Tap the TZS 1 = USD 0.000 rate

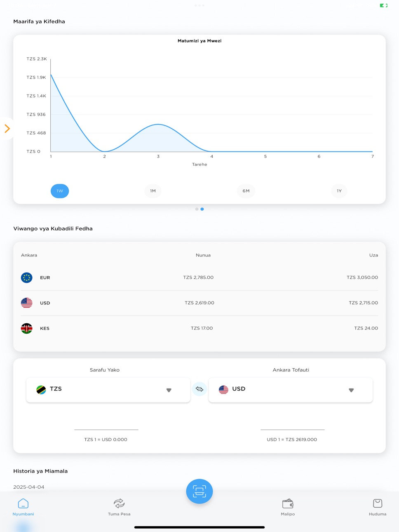[106, 440]
